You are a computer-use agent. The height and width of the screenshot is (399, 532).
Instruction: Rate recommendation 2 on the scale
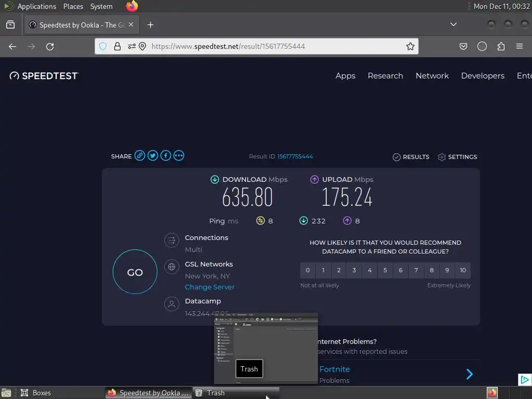click(x=339, y=270)
